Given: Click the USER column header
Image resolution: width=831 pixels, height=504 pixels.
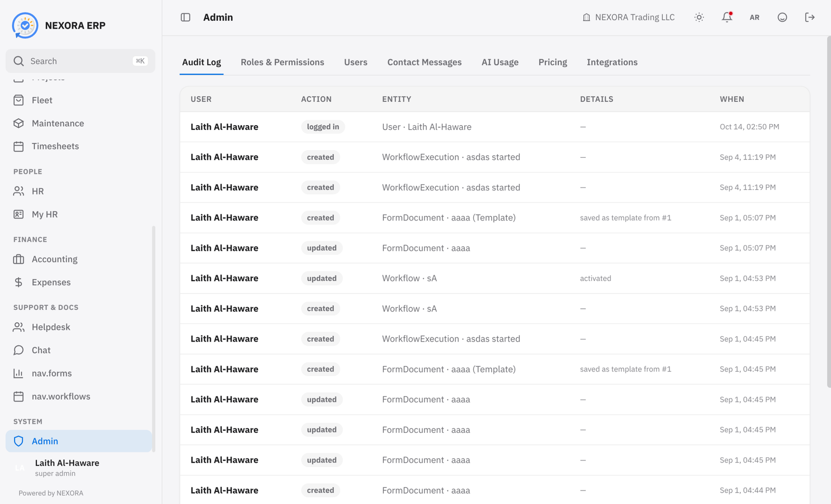Looking at the screenshot, I should (x=201, y=99).
